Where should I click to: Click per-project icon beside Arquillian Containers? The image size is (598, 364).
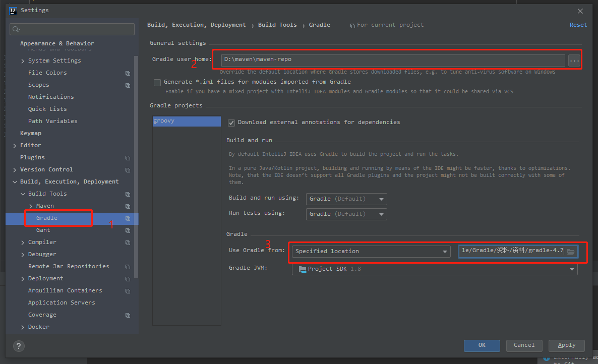[x=128, y=291]
